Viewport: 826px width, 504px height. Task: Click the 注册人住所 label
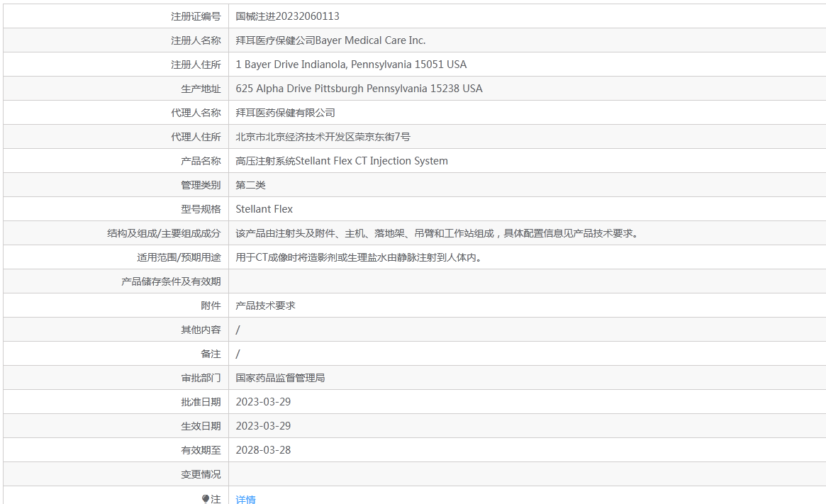tap(196, 65)
